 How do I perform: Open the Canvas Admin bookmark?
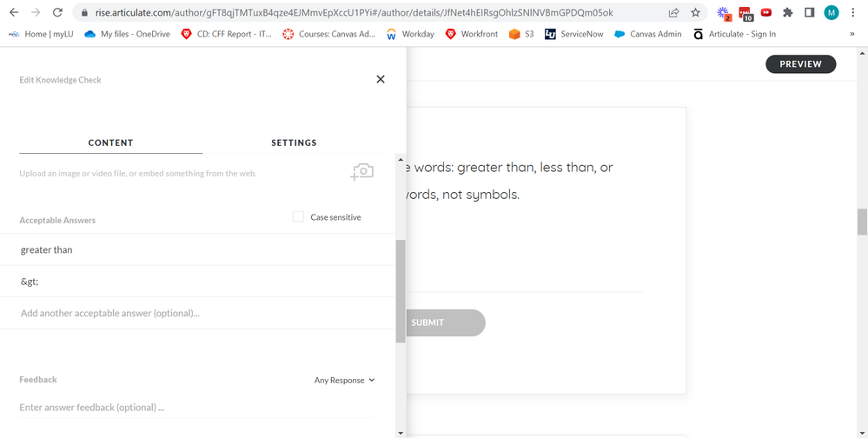pyautogui.click(x=648, y=34)
